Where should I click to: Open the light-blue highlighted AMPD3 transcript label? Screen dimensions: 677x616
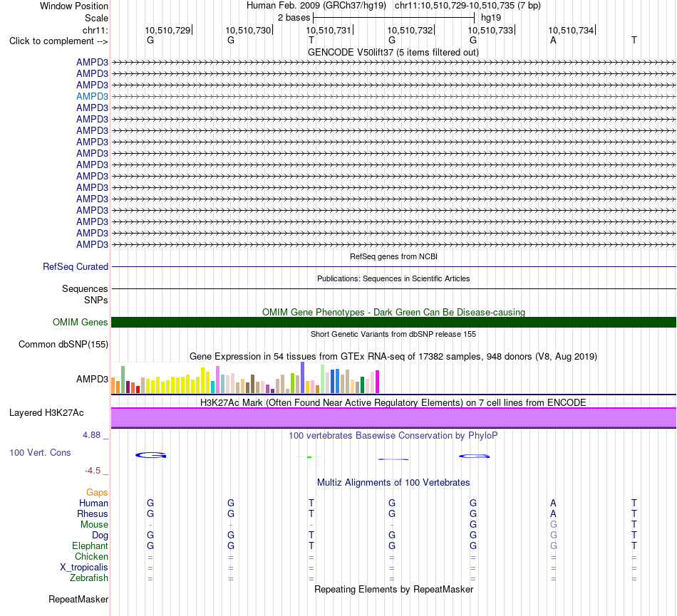tap(92, 96)
